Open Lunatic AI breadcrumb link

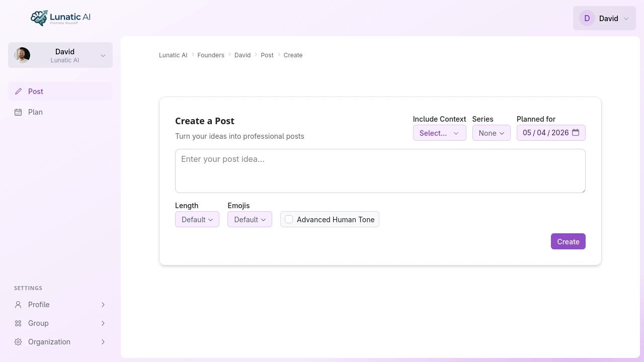[x=173, y=55]
